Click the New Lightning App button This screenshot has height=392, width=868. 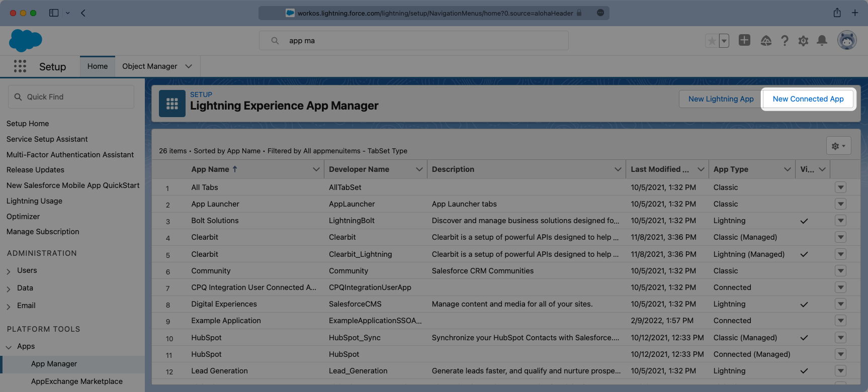tap(721, 99)
